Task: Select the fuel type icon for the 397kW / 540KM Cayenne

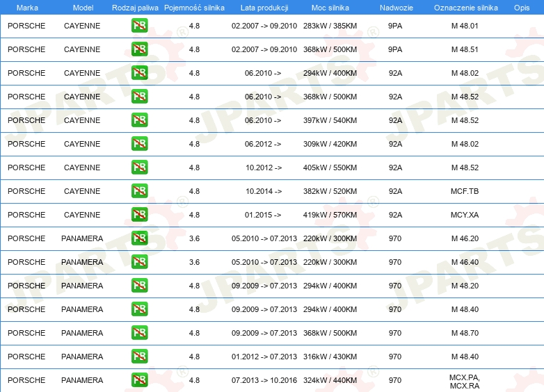Action: click(x=139, y=120)
